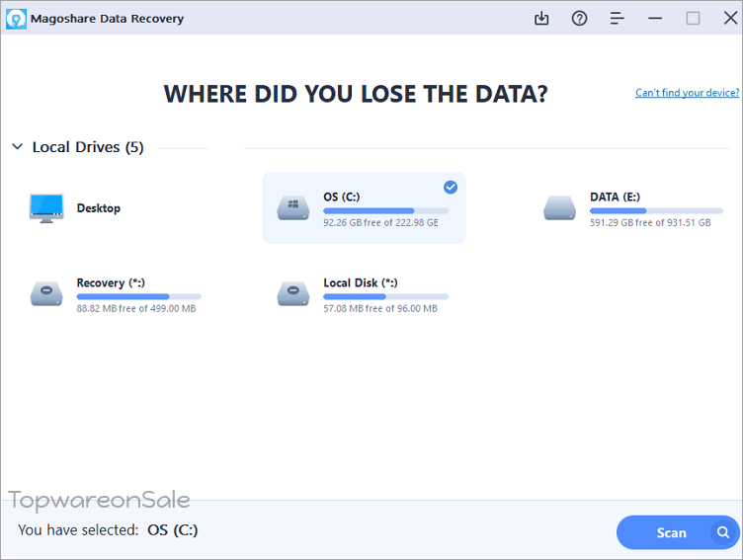Select the DATA (E:) drive name

[615, 197]
